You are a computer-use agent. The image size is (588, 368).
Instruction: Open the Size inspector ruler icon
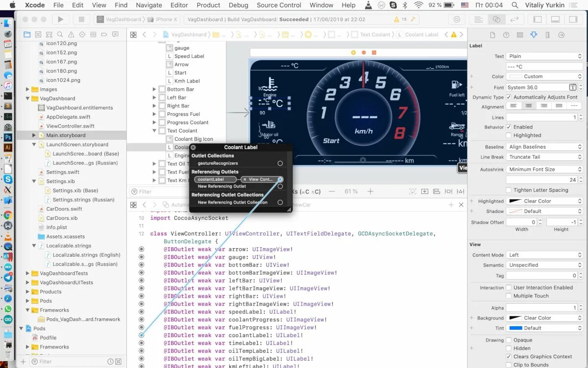[x=547, y=34]
